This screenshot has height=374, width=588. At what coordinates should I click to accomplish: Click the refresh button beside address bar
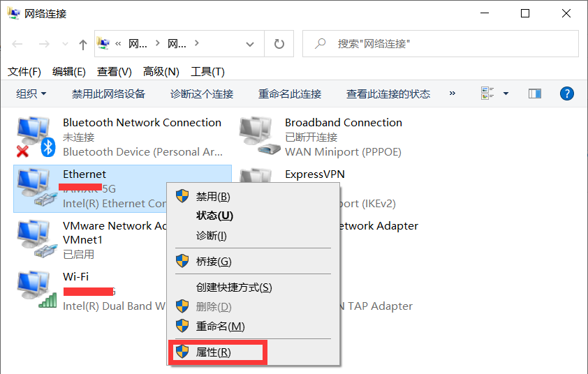point(279,44)
